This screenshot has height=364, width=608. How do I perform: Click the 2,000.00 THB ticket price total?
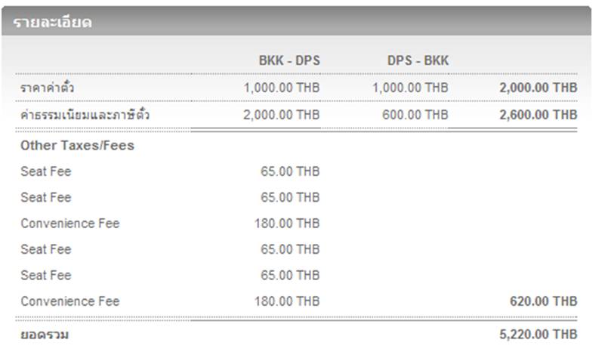coord(539,88)
